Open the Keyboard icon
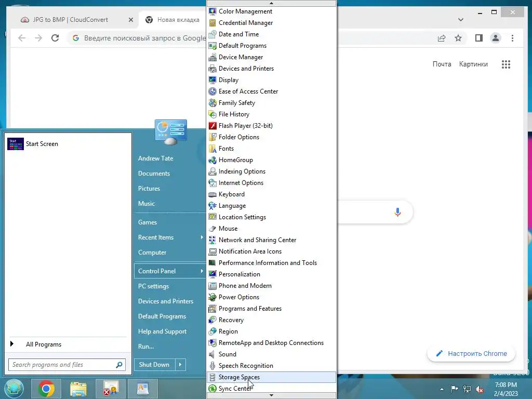This screenshot has height=399, width=532. 212,194
